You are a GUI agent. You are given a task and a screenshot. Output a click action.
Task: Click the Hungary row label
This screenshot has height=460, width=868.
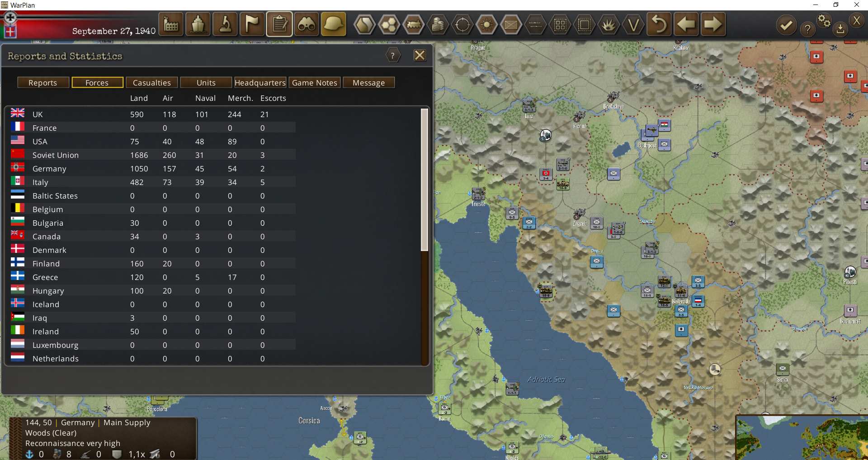click(x=48, y=291)
